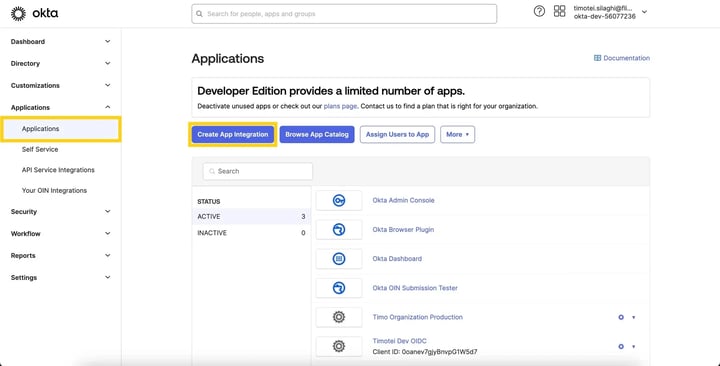720x366 pixels.
Task: Open the More dropdown button
Action: coord(457,135)
